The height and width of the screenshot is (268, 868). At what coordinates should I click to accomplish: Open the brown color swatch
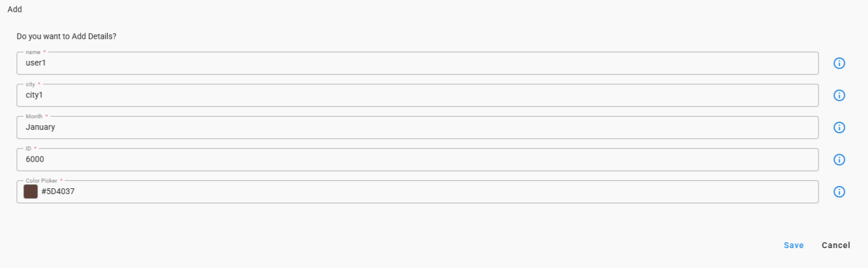click(x=31, y=192)
